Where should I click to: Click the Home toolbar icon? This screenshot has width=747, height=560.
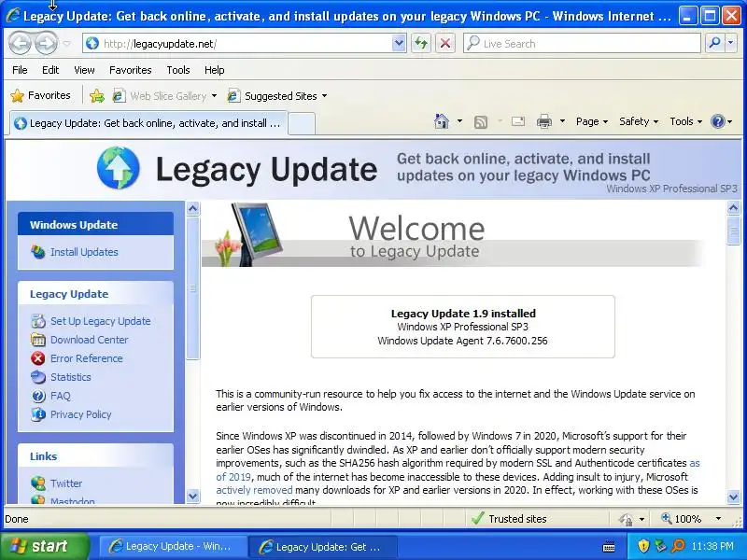pos(442,121)
